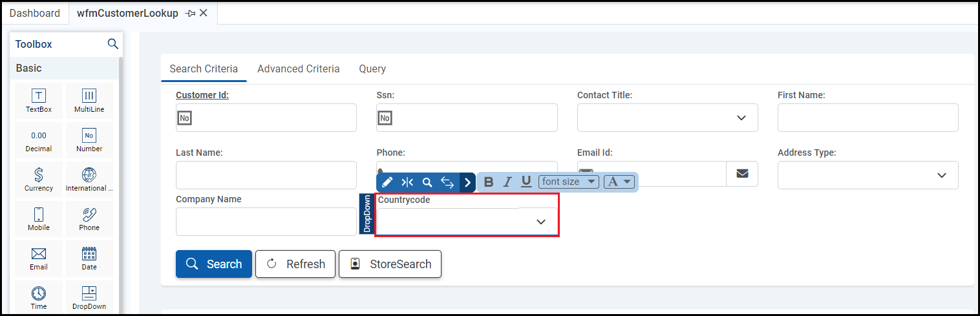Click the magnifier icon on floating toolbar
The image size is (980, 316).
point(427,182)
